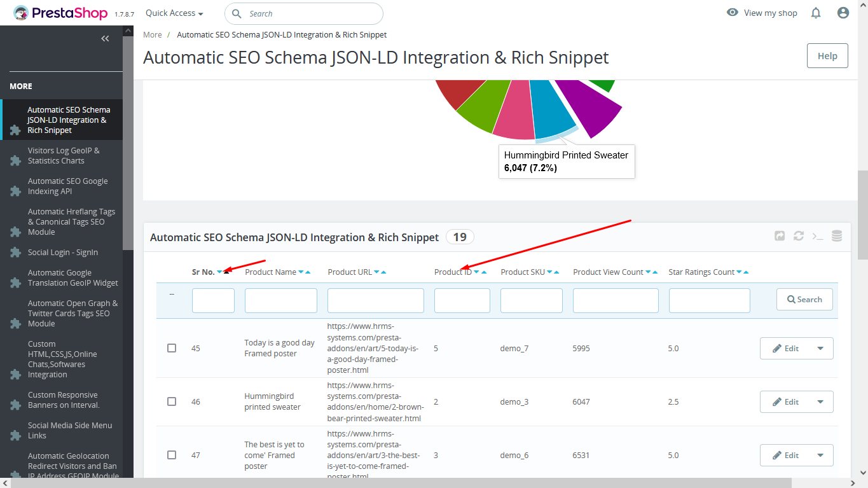
Task: Click Edit button for Hummingbird printed sweater
Action: click(x=785, y=401)
